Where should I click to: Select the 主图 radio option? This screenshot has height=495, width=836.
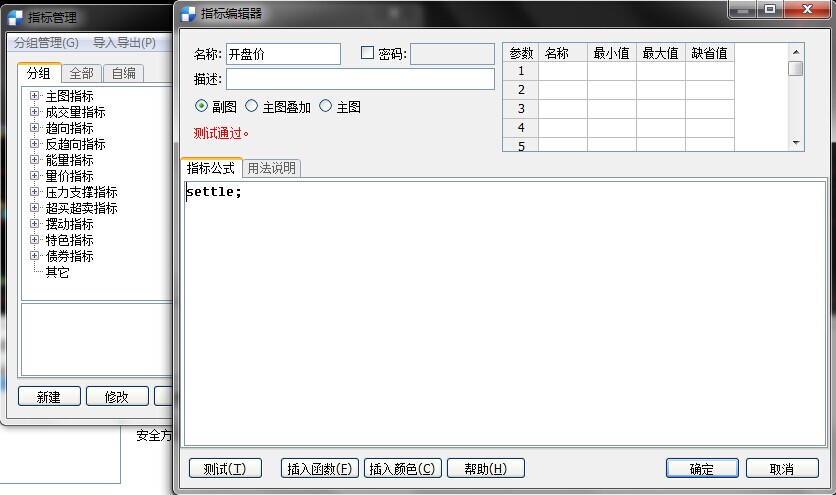point(325,106)
